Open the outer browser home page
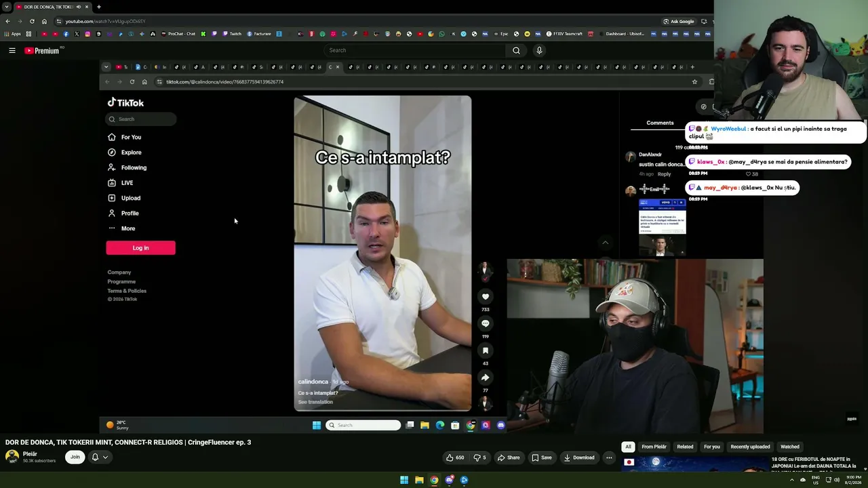This screenshot has height=488, width=868. [x=44, y=21]
